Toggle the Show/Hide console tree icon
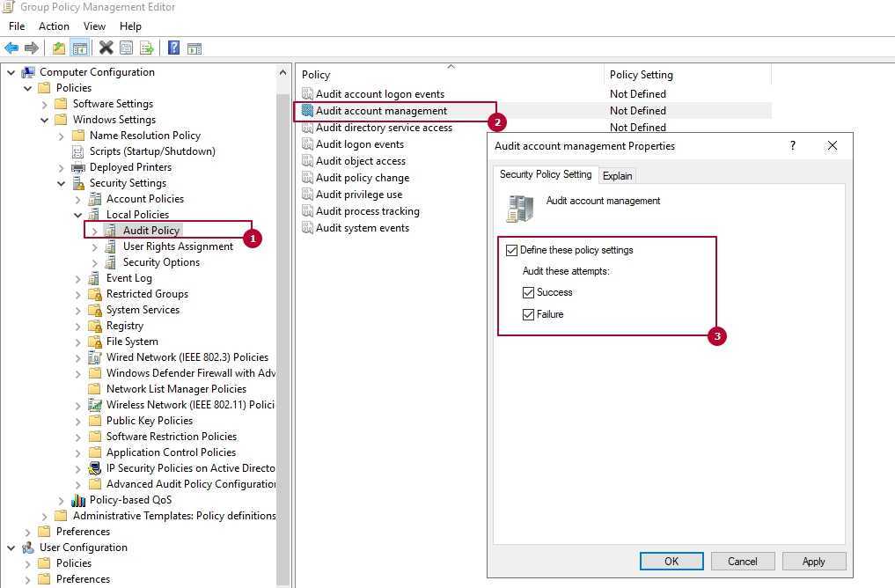Viewport: 895px width, 588px height. tap(79, 48)
